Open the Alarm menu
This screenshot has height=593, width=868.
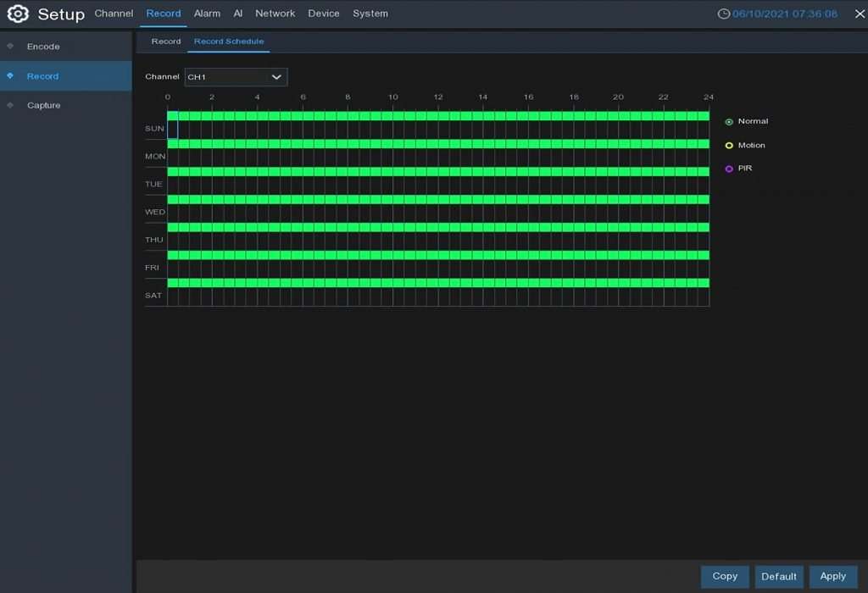point(207,14)
